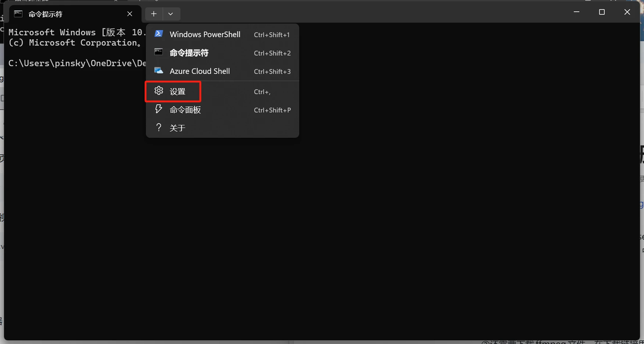Click the Ctrl+Shift+2 shortcut label
Screen dimensions: 644x344
pyautogui.click(x=272, y=53)
